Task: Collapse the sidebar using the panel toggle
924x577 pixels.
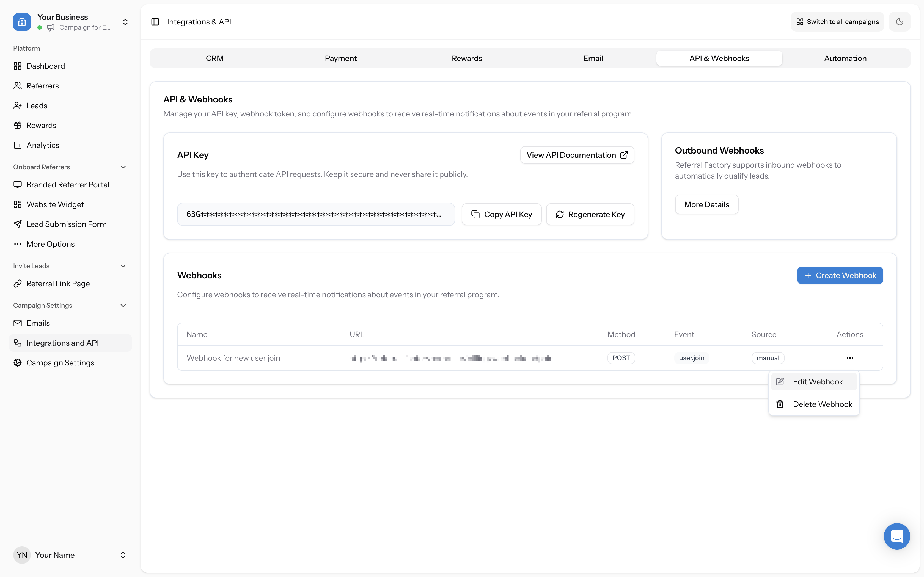Action: pos(155,21)
